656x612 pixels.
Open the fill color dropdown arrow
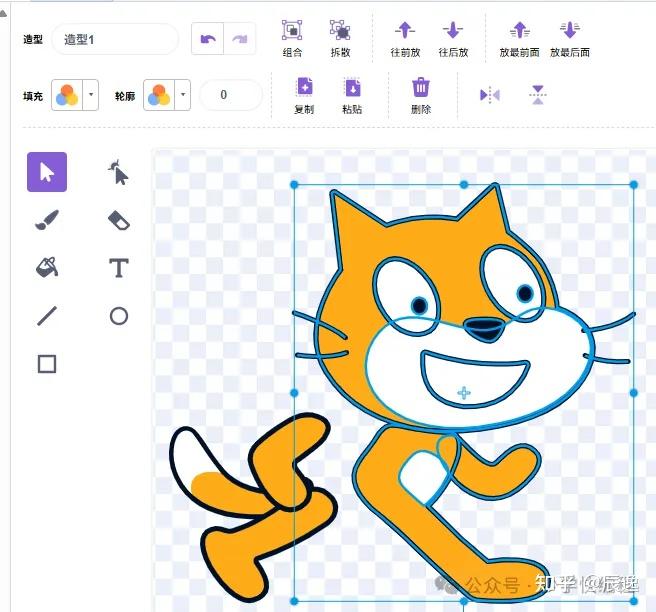91,95
